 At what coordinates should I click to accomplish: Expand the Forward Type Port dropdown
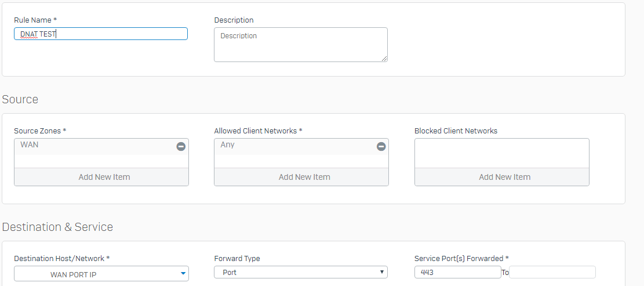pos(301,272)
